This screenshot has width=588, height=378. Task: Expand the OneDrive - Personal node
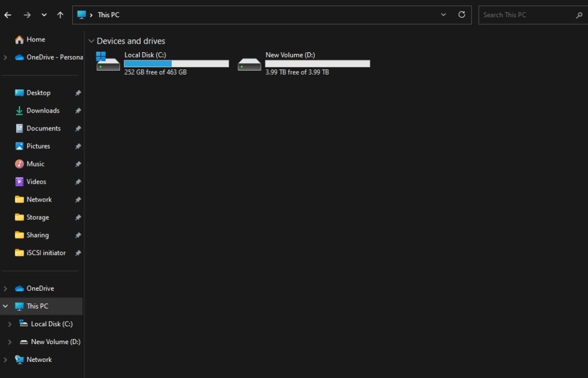coord(5,57)
